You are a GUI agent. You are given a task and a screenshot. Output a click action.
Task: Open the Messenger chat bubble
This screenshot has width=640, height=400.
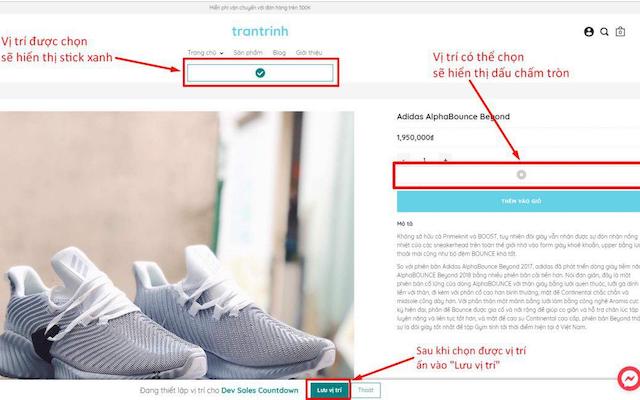click(629, 379)
